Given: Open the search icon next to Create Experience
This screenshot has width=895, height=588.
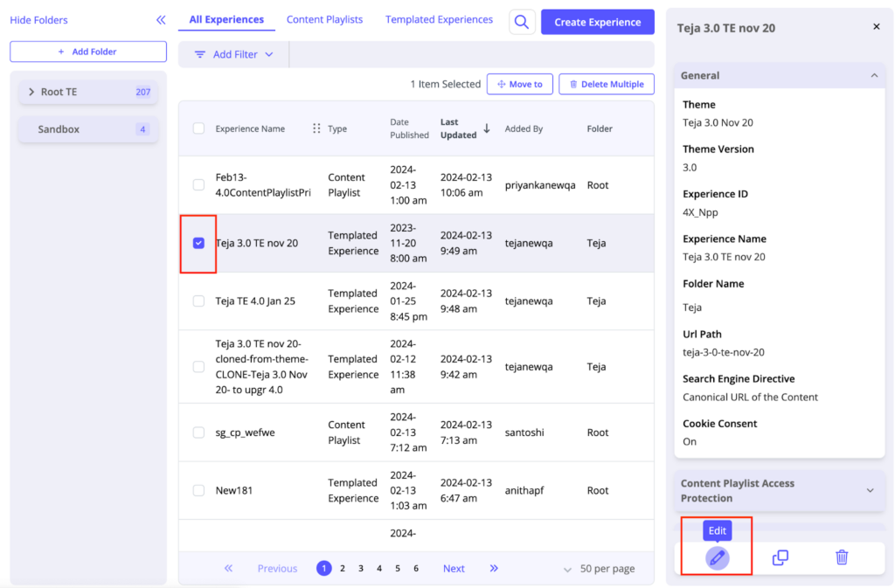Looking at the screenshot, I should (x=522, y=21).
